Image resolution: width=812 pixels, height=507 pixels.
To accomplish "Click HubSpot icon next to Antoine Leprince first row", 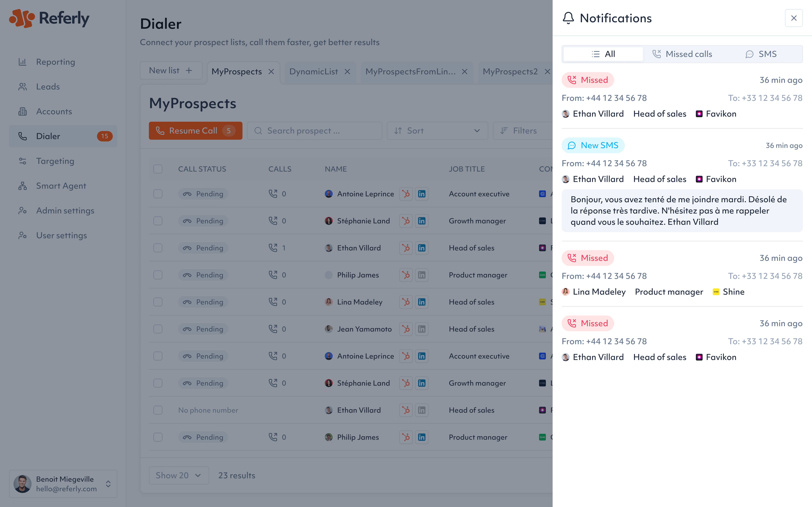I will tap(406, 194).
